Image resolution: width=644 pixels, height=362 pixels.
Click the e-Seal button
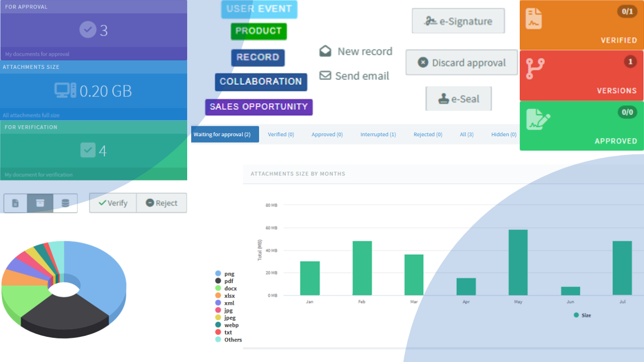point(459,99)
